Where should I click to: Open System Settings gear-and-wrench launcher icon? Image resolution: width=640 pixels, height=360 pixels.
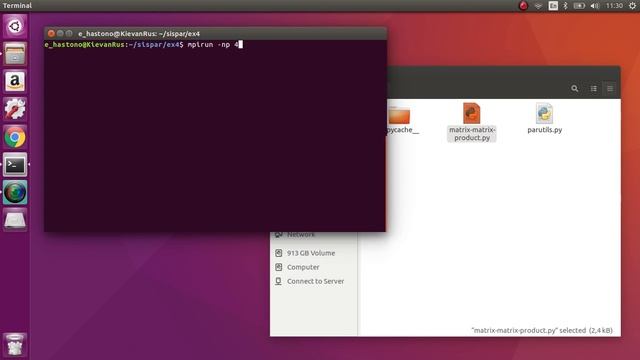[15, 109]
